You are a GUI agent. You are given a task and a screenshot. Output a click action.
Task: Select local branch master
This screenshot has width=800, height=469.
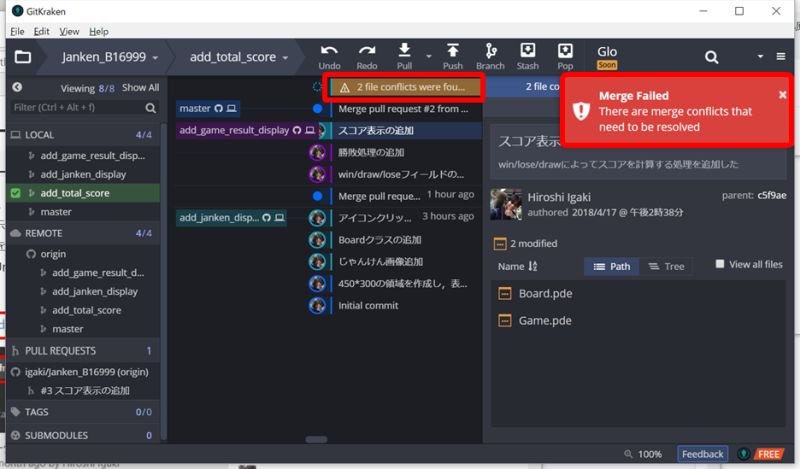pos(56,212)
